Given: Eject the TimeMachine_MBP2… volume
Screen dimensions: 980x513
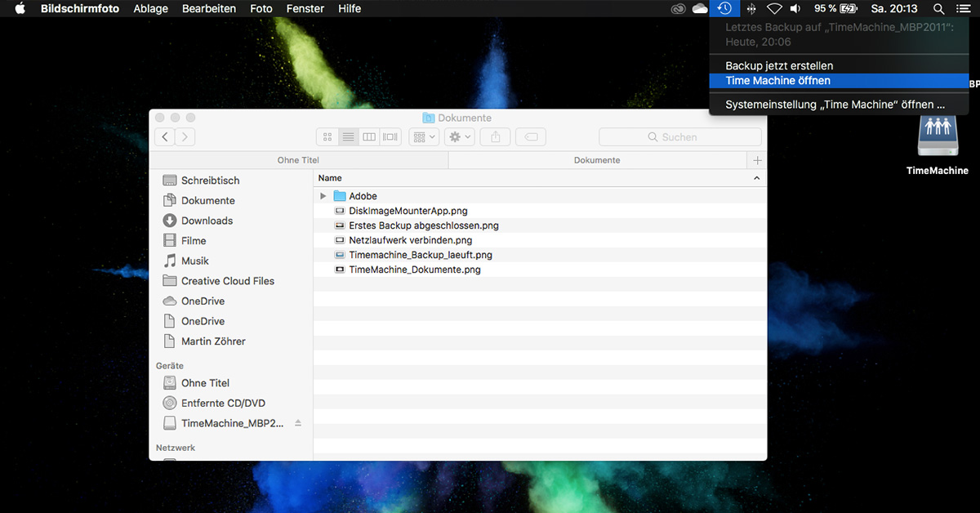Looking at the screenshot, I should (x=298, y=423).
